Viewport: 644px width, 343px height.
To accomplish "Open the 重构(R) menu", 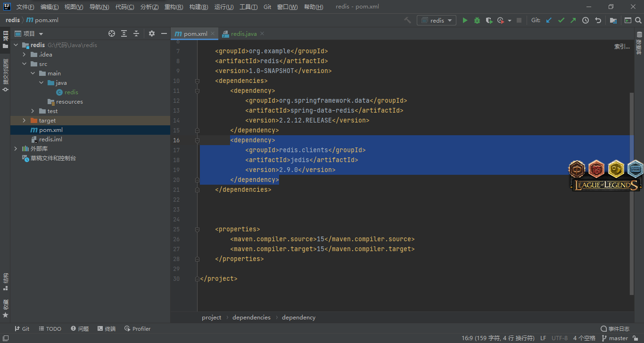I will 173,7.
